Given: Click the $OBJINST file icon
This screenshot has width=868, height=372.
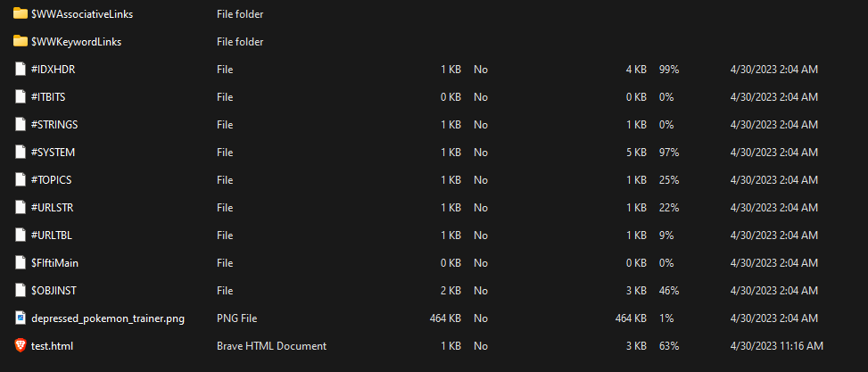Looking at the screenshot, I should [21, 290].
